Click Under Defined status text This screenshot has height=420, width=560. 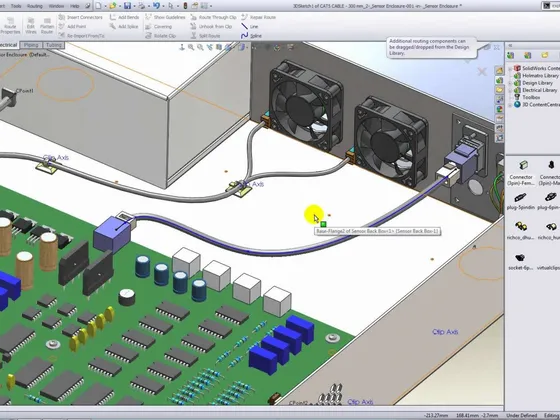tap(521, 415)
